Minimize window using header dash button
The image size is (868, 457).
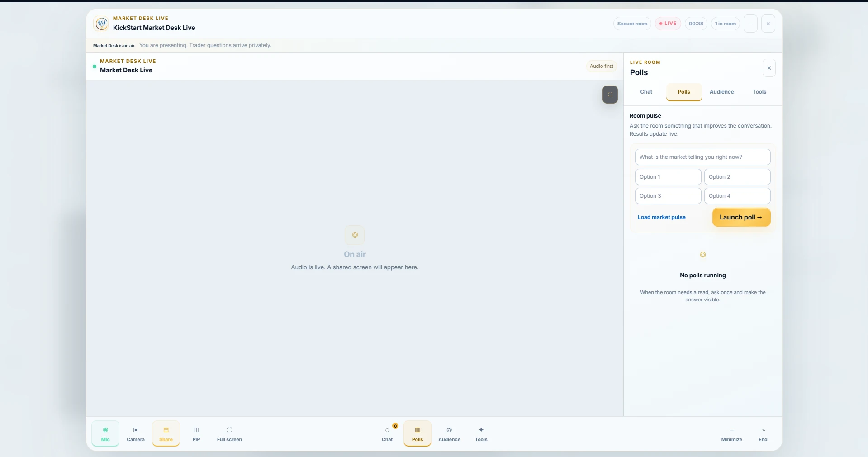750,24
